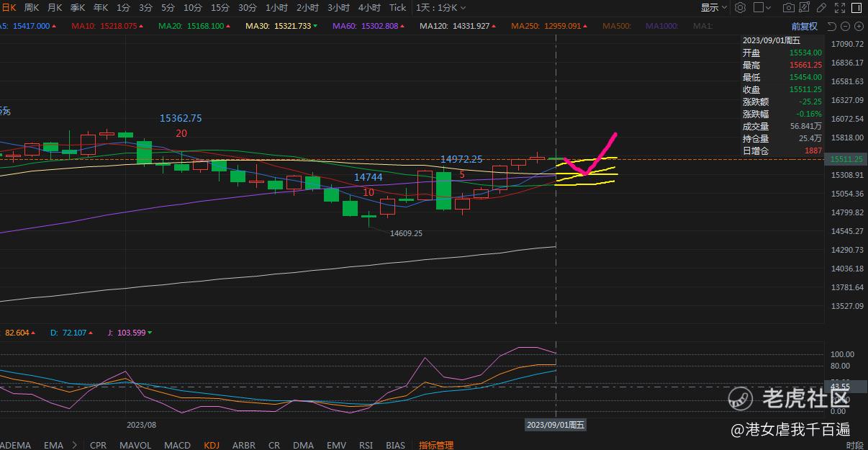868x450 pixels.
Task: Click the 时段 session button
Action: click(x=854, y=446)
